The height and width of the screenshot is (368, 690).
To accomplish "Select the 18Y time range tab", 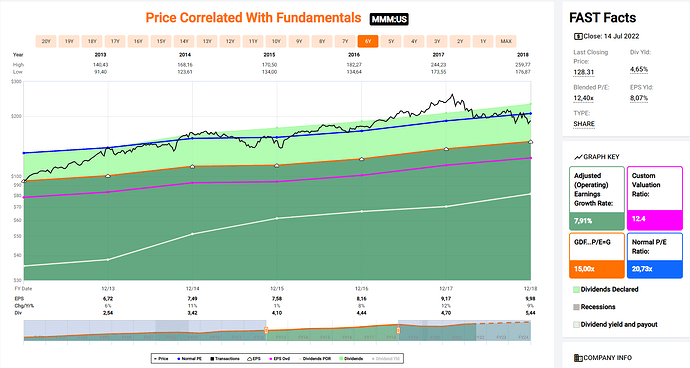I will pos(92,41).
